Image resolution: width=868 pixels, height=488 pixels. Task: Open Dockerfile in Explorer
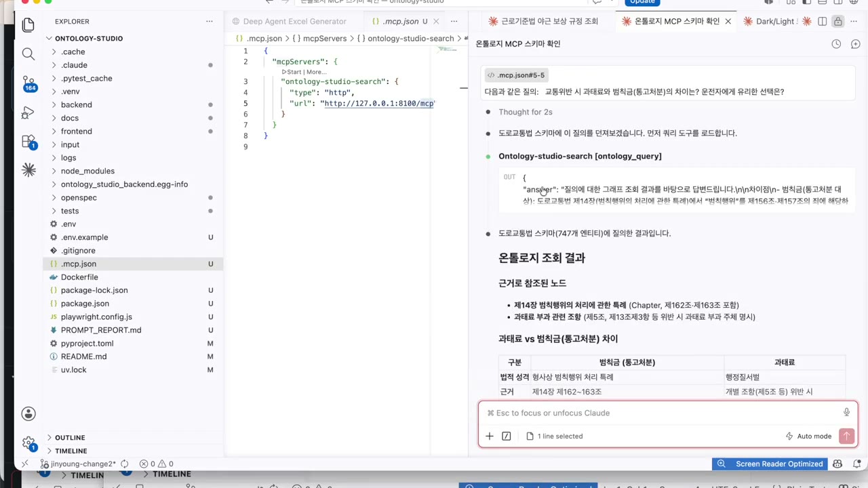coord(79,277)
